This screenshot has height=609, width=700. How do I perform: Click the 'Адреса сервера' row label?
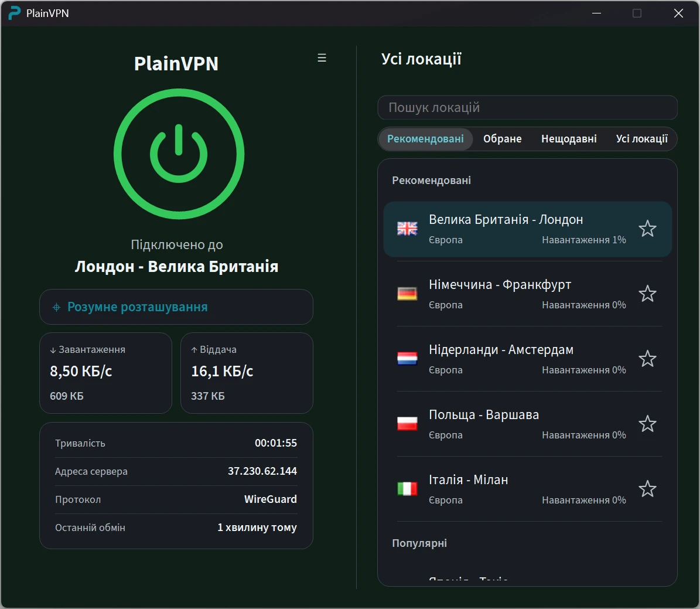coord(91,471)
